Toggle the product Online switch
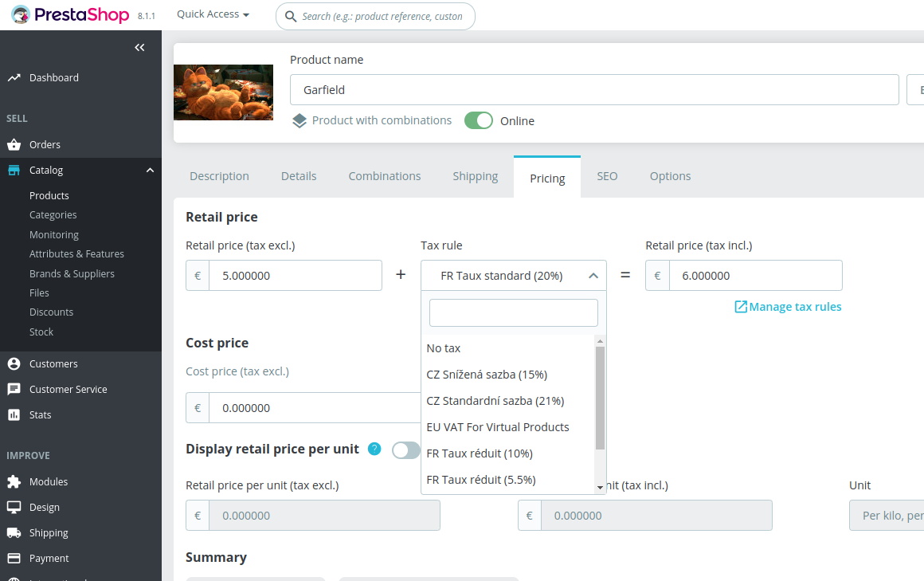The width and height of the screenshot is (924, 581). 479,120
